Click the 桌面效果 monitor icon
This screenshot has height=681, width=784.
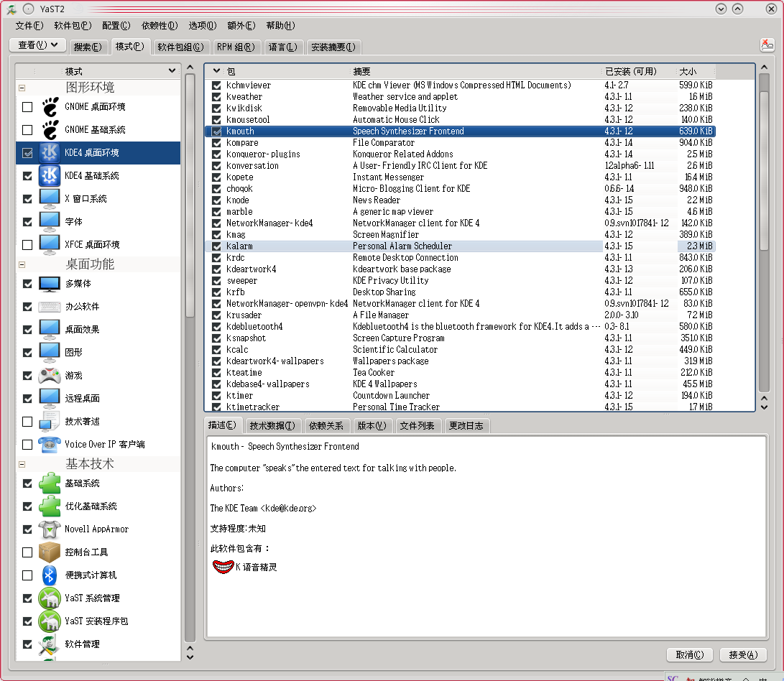[x=50, y=330]
